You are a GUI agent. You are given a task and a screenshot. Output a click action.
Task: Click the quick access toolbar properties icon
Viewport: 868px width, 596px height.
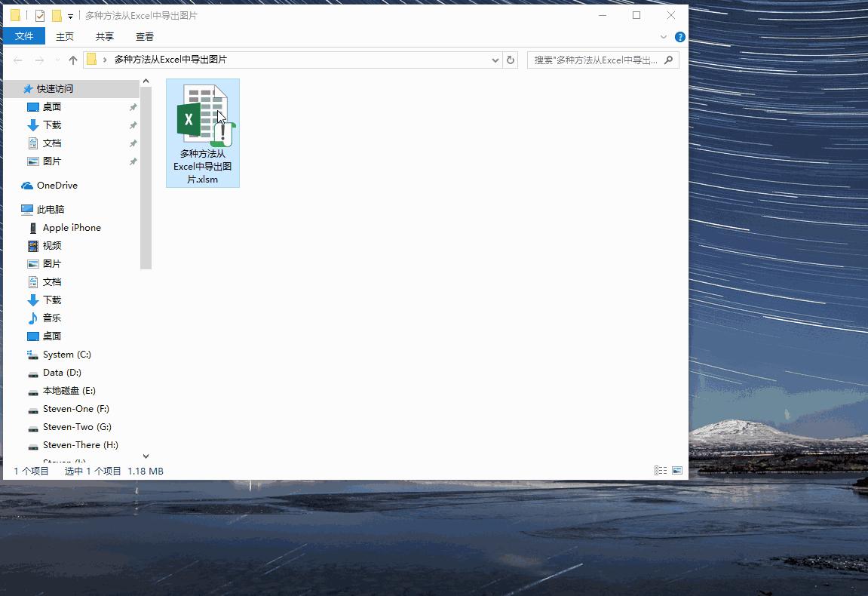coord(40,16)
